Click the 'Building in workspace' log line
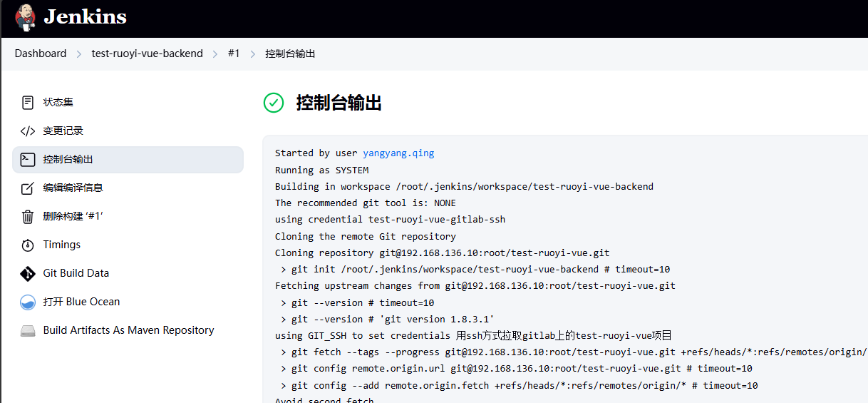Screen dimensions: 868x403 click(464, 187)
